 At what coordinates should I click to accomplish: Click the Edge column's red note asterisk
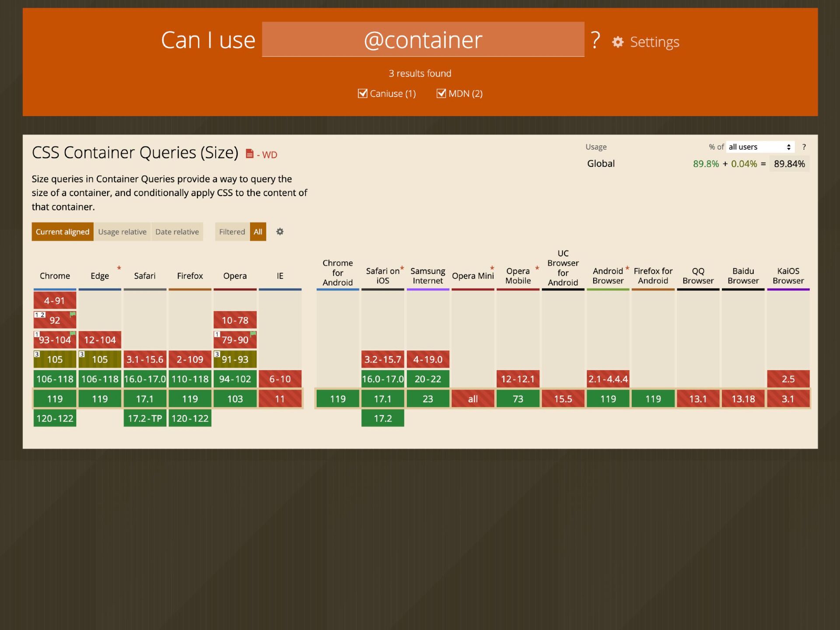tap(119, 268)
